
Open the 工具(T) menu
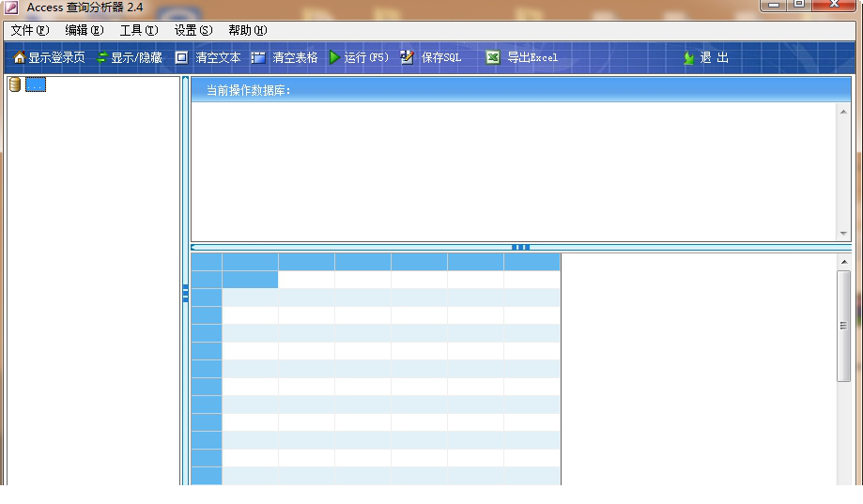point(138,30)
